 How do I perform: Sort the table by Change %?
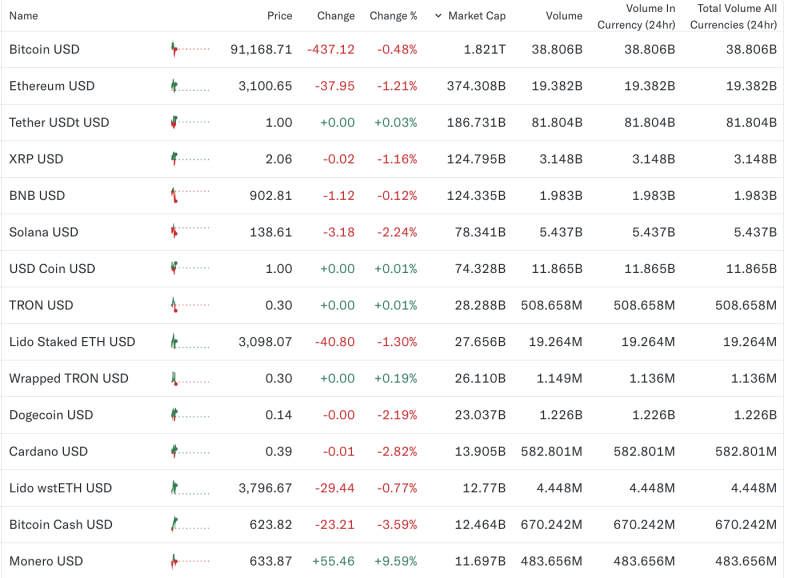point(392,16)
